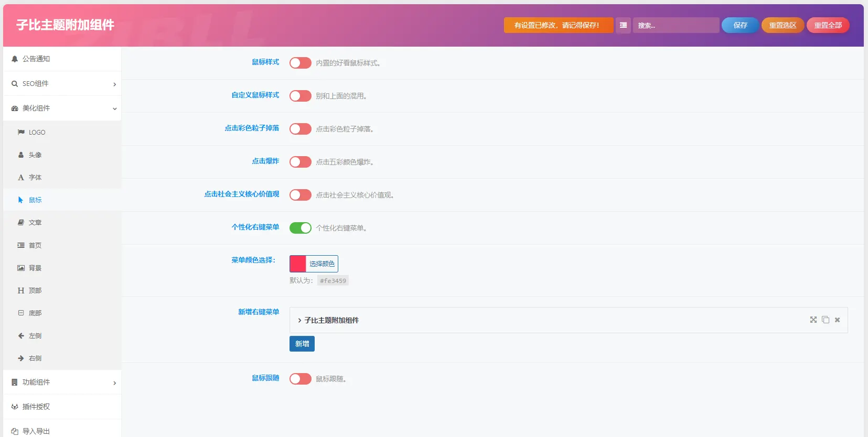This screenshot has width=868, height=437.
Task: Toggle 点击爆炸 effect on
Action: click(301, 162)
